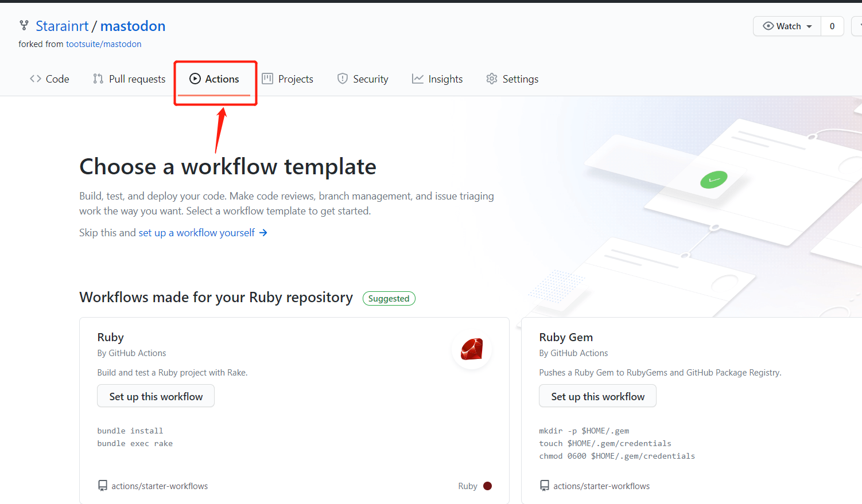This screenshot has width=862, height=504.
Task: Click the Suggested badge
Action: [389, 298]
